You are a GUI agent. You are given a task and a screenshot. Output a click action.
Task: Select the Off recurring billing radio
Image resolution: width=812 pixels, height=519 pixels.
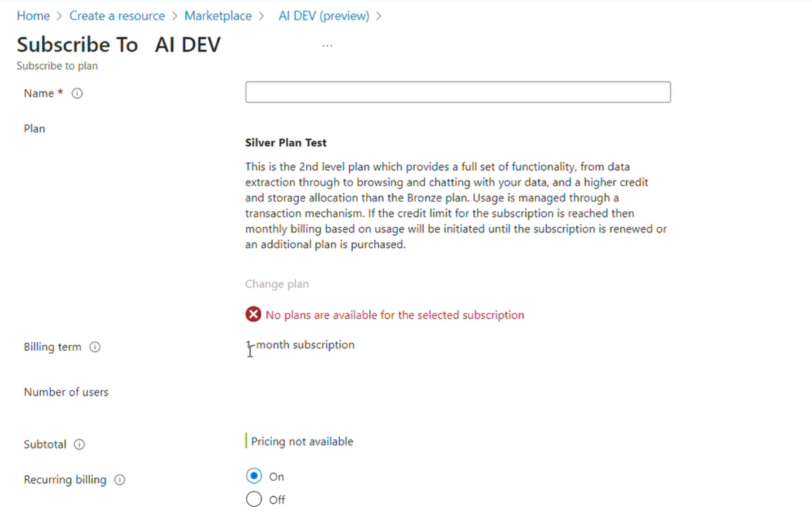254,499
